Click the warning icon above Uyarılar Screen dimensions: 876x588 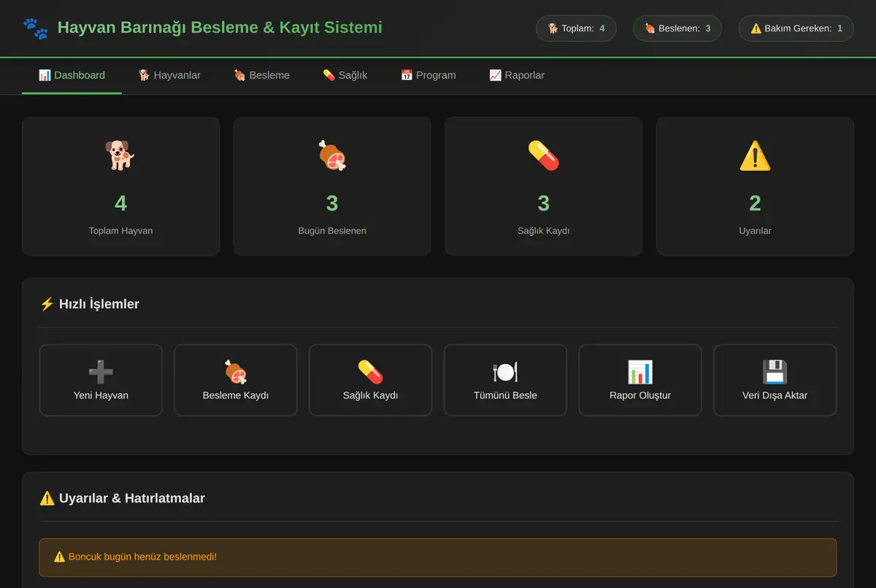coord(755,155)
